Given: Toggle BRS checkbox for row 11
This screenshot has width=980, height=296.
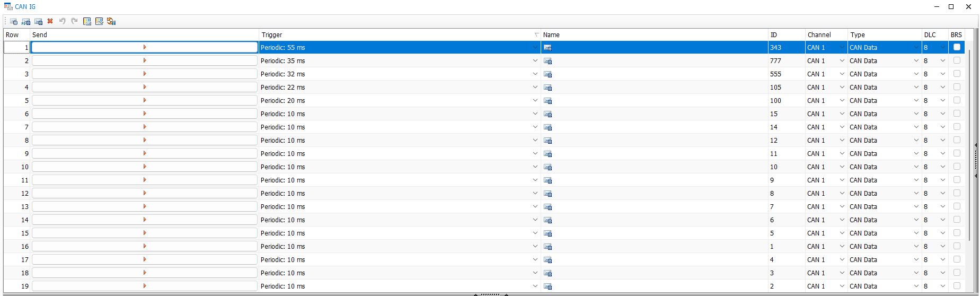Looking at the screenshot, I should (957, 180).
